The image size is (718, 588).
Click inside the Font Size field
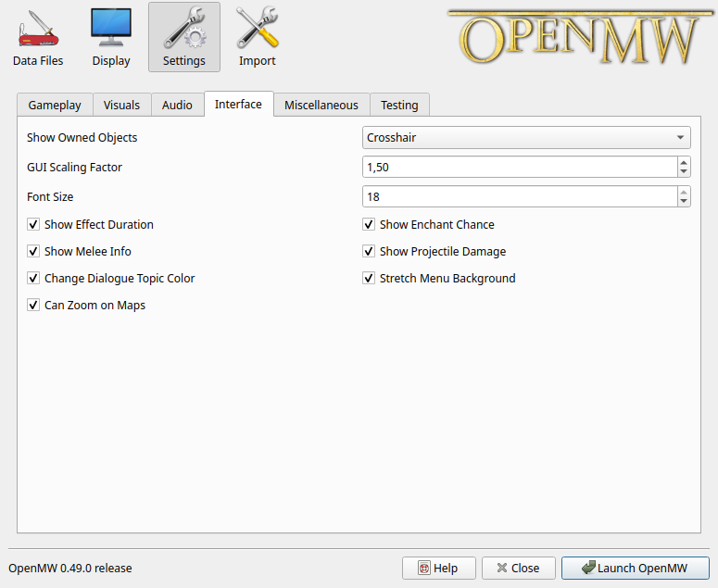[520, 196]
